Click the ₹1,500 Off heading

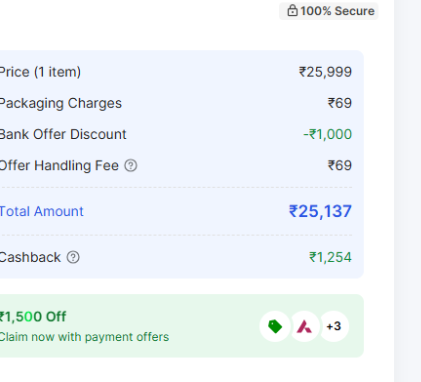[x=33, y=317]
